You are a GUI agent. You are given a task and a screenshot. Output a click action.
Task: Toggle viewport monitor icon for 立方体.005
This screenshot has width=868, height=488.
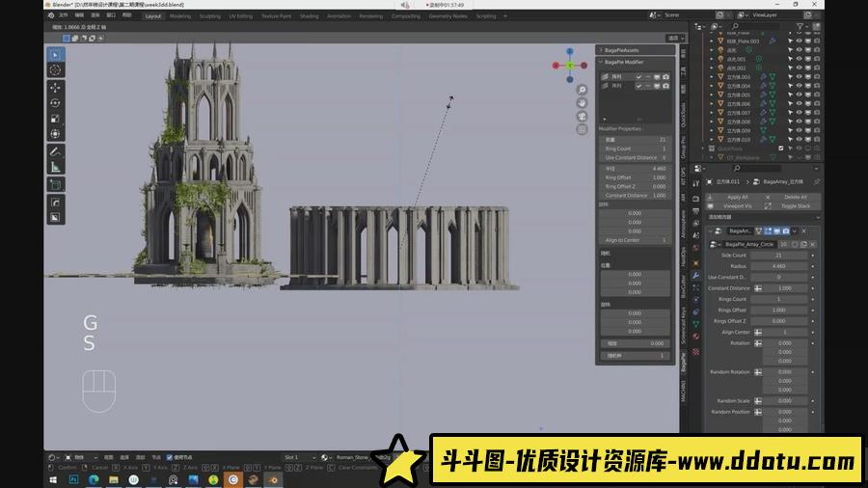(807, 95)
